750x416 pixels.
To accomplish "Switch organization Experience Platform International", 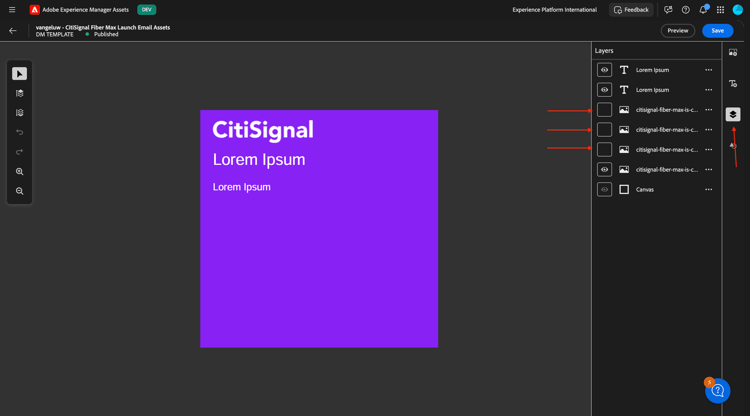I will (554, 10).
